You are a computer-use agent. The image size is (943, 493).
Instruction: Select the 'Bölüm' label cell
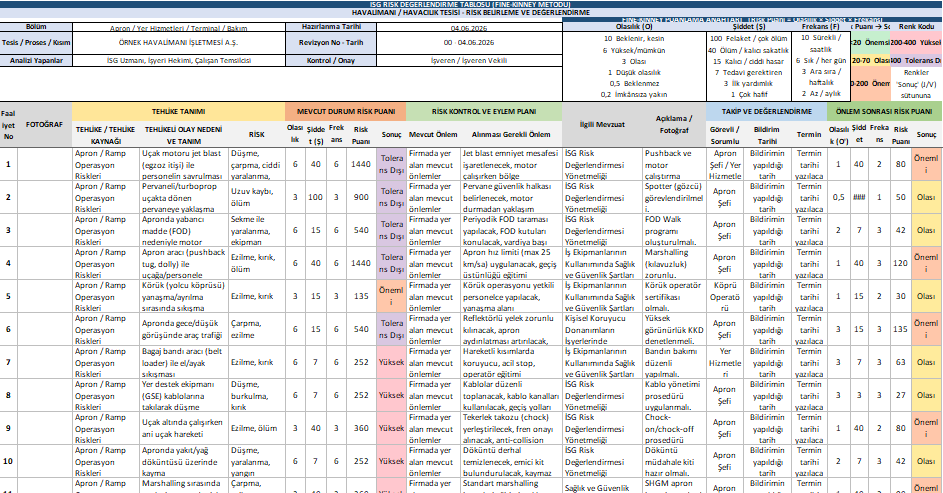[x=36, y=27]
